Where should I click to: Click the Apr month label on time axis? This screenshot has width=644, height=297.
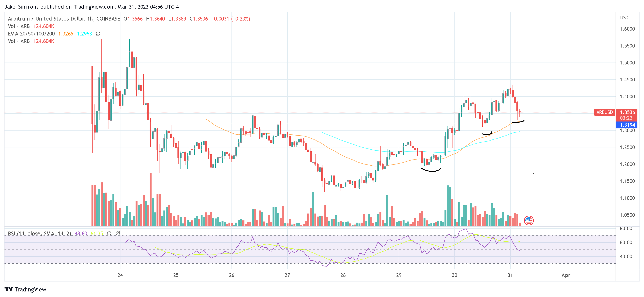566,275
